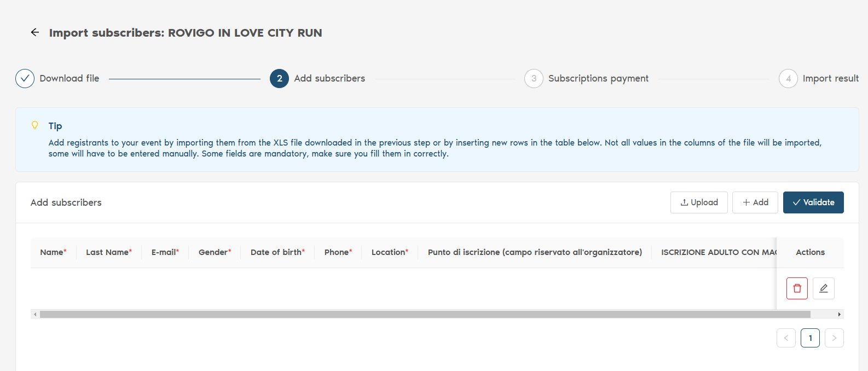Click the lightbulb Tip icon
868x371 pixels.
pos(35,125)
